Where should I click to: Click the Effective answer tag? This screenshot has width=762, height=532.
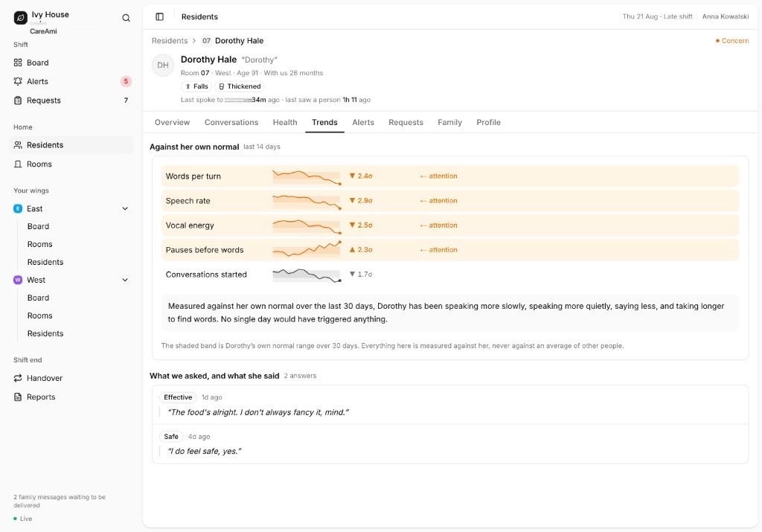click(x=178, y=397)
